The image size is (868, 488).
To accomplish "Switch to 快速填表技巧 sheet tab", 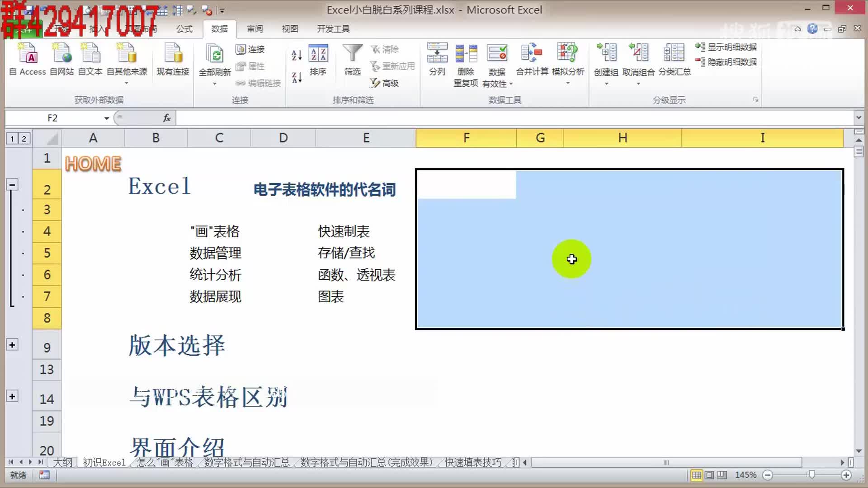I will pos(473,462).
